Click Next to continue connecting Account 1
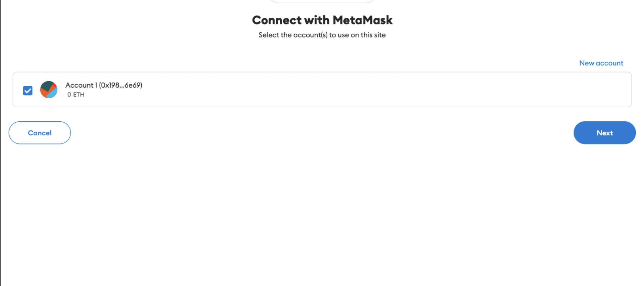 (604, 133)
